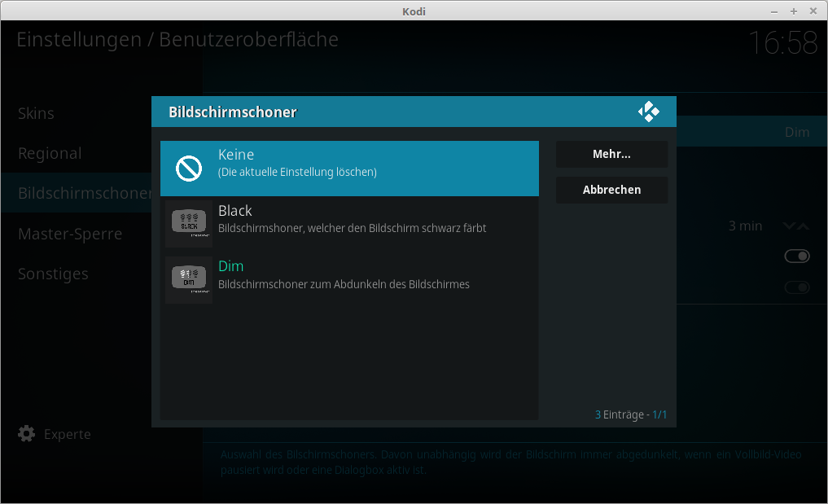Switch to the Regional settings category
The image size is (828, 504).
click(x=50, y=153)
